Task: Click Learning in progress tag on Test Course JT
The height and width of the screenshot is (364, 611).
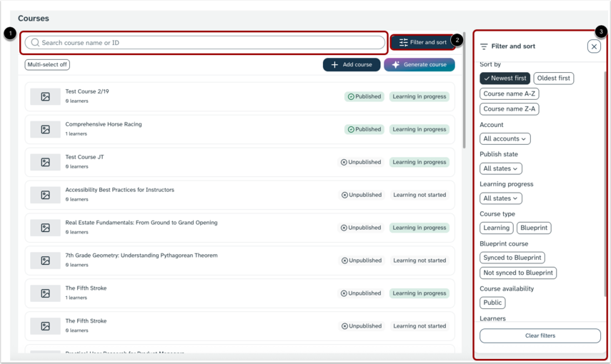Action: 419,162
